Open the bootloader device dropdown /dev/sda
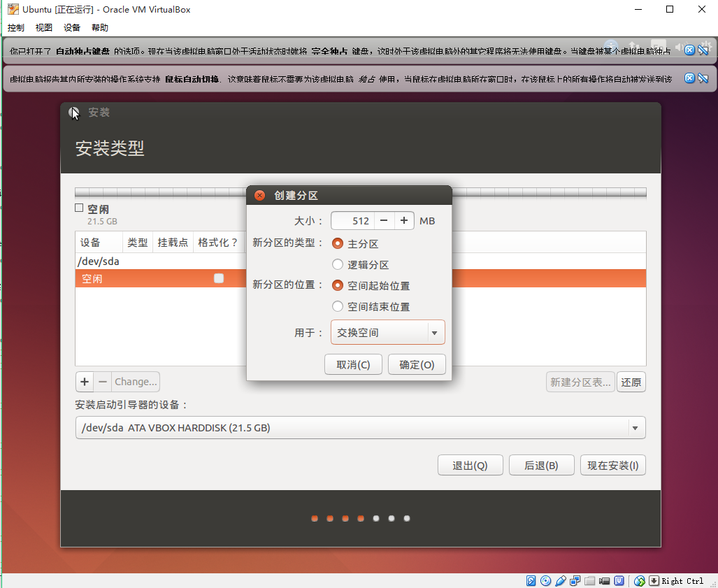The height and width of the screenshot is (588, 718). [x=360, y=428]
